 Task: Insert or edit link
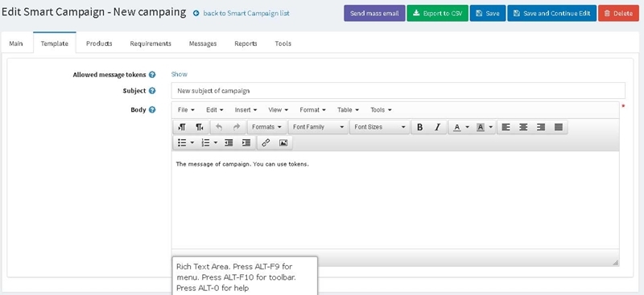pos(266,142)
